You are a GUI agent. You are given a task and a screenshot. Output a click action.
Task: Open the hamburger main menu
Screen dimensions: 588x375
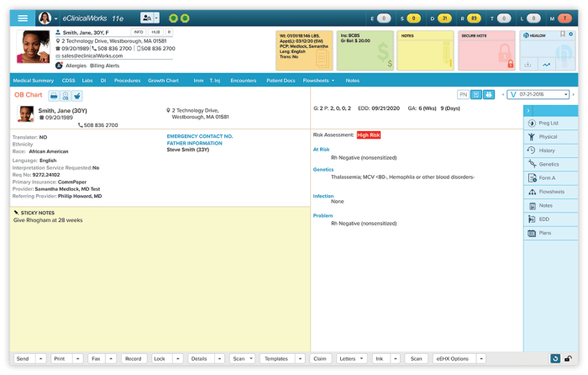pyautogui.click(x=23, y=18)
